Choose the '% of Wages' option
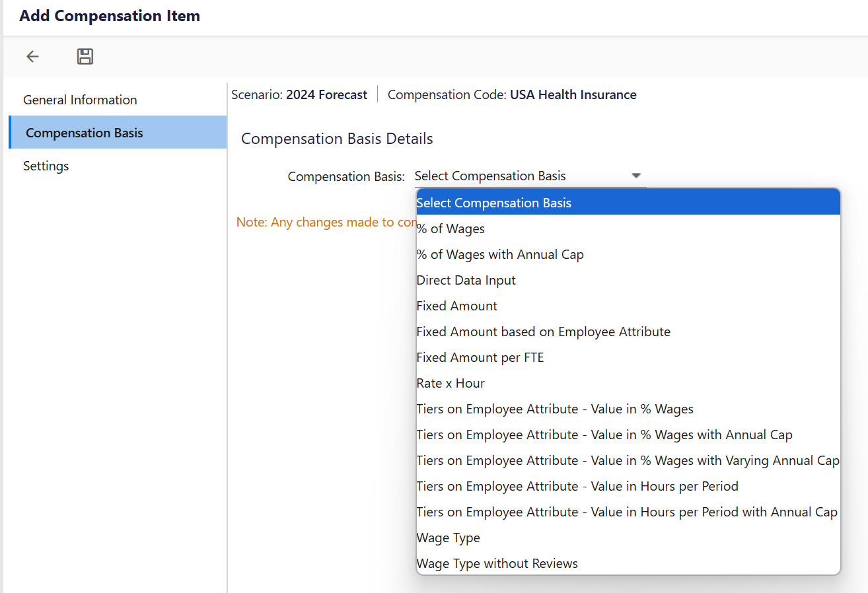This screenshot has height=593, width=868. point(451,228)
